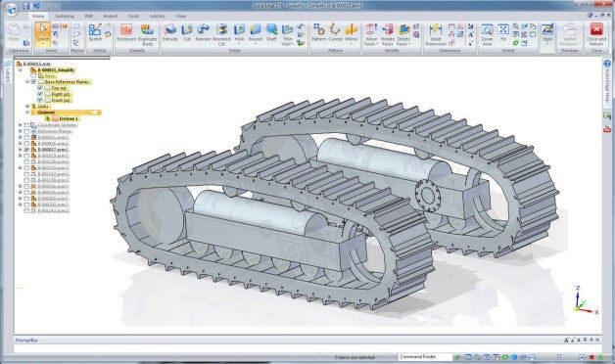Expand the Reference Planes node
This screenshot has width=615, height=364.
(x=20, y=131)
